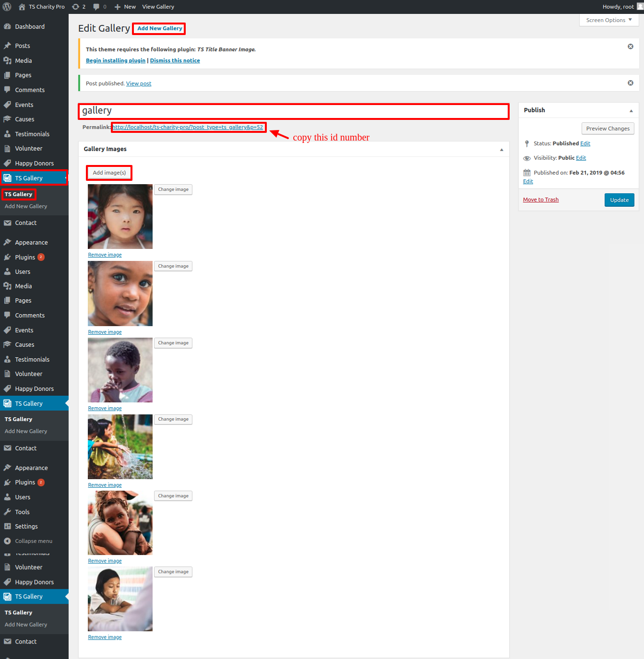The width and height of the screenshot is (644, 659).
Task: Click the Tools wrench icon in sidebar
Action: pos(7,512)
